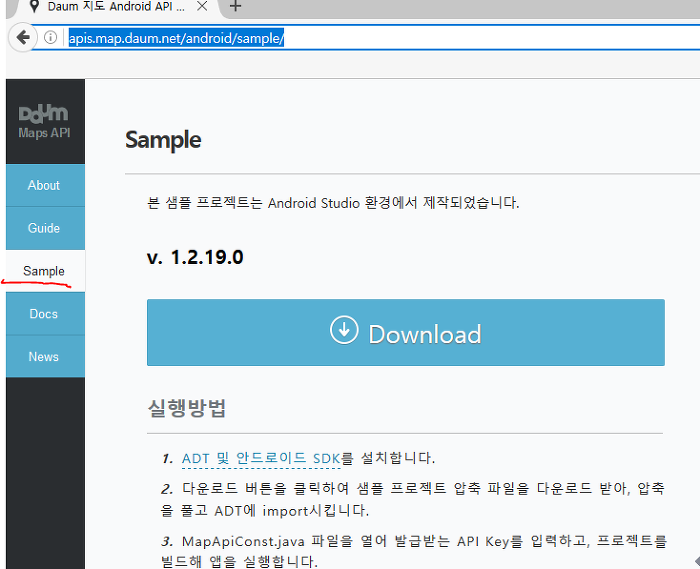Close the Daum 지도 Android API tab

[202, 6]
